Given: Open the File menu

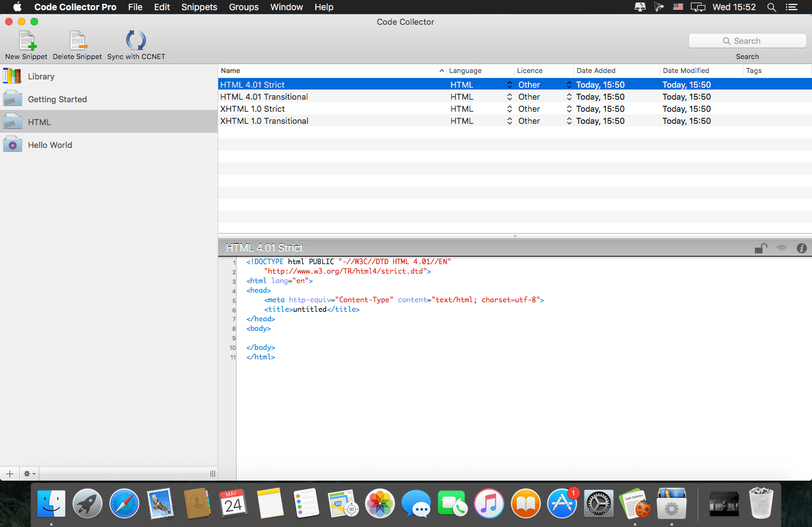Looking at the screenshot, I should click(135, 7).
